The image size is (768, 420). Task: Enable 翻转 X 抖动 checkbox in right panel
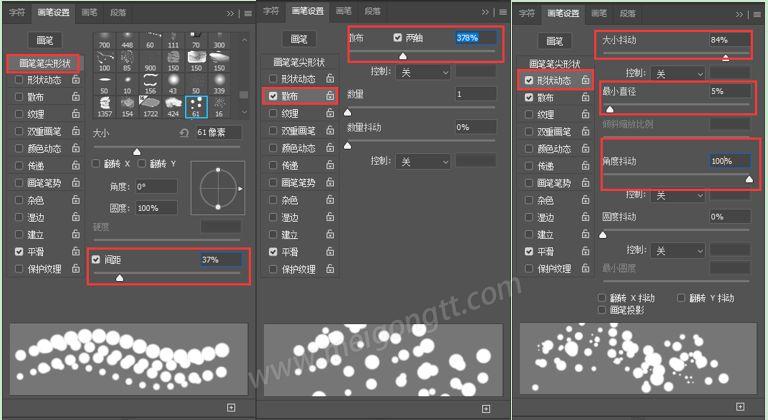click(602, 298)
